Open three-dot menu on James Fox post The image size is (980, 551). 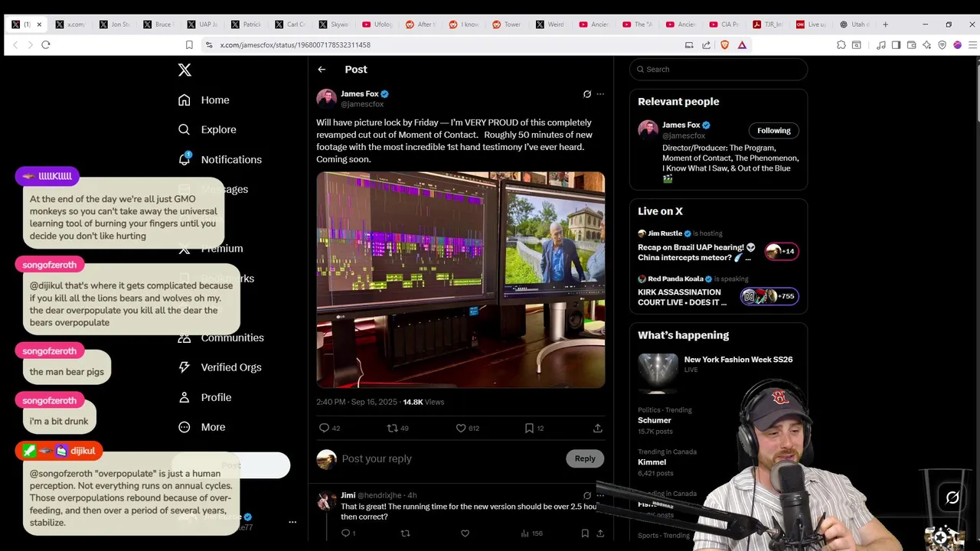[600, 94]
